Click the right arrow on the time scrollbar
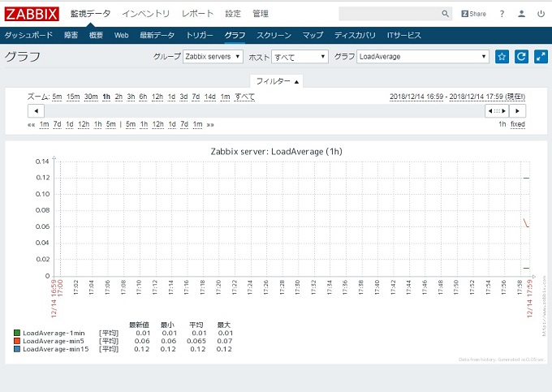Image resolution: width=552 pixels, height=392 pixels. (x=517, y=111)
